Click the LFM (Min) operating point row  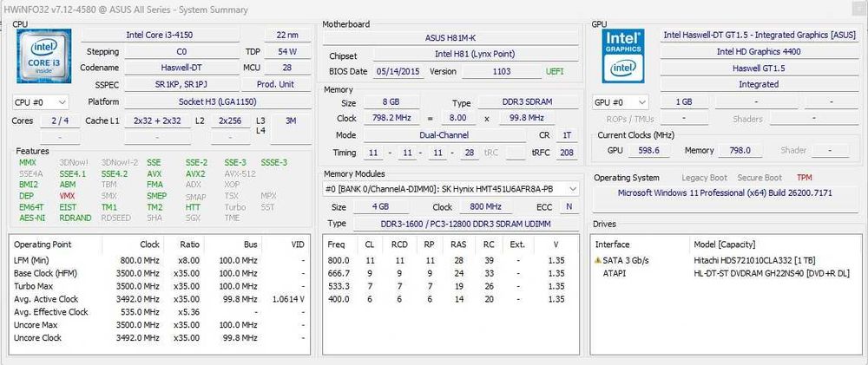(x=160, y=260)
